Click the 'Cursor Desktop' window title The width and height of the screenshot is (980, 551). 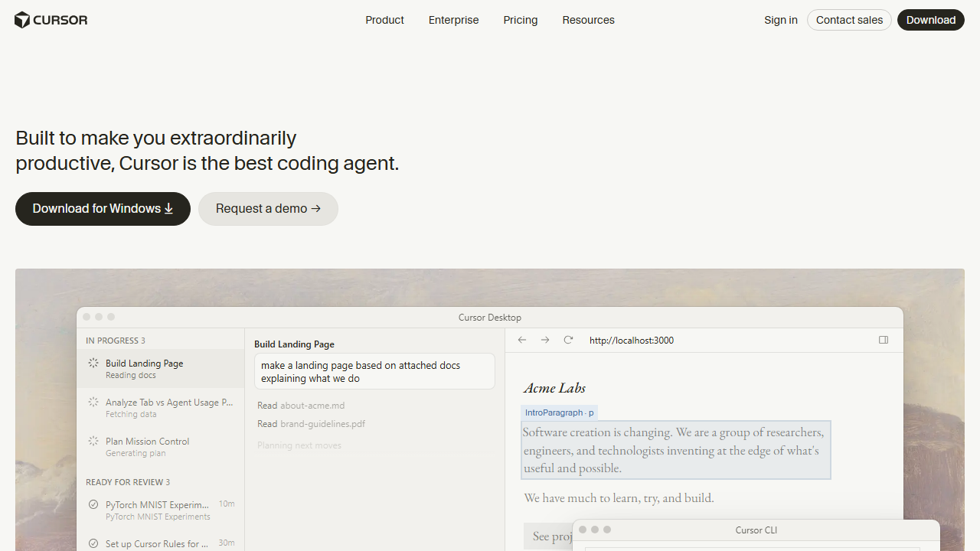[490, 318]
